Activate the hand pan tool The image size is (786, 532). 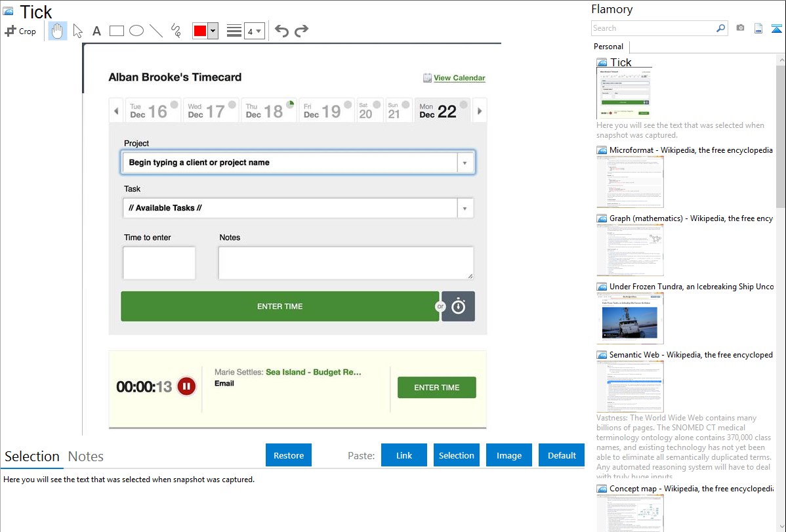tap(58, 31)
